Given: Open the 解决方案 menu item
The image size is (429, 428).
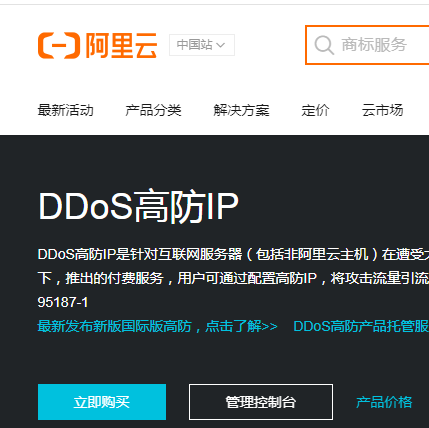Looking at the screenshot, I should click(x=241, y=110).
